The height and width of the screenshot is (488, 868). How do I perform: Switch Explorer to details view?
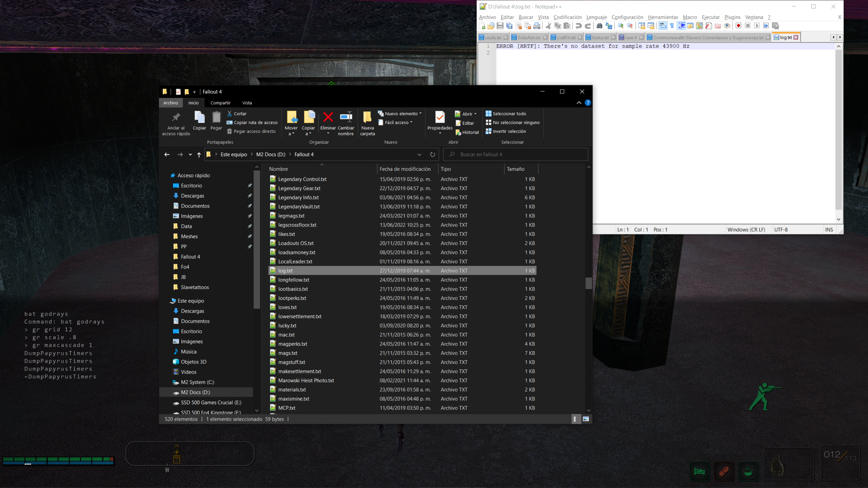click(x=575, y=419)
